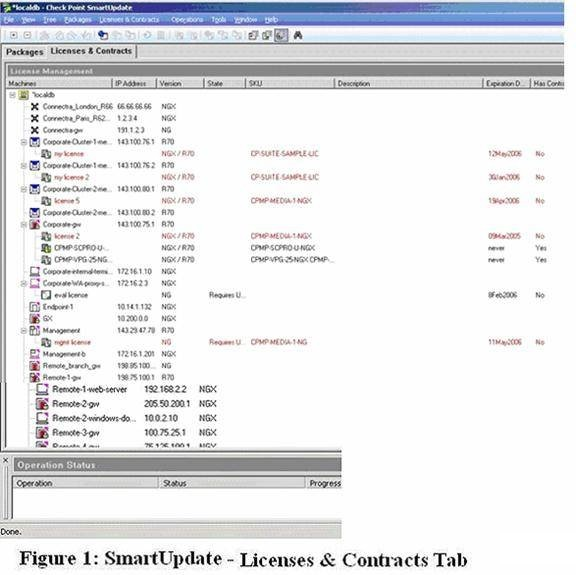
Task: Click the Operation column header
Action: [x=86, y=484]
